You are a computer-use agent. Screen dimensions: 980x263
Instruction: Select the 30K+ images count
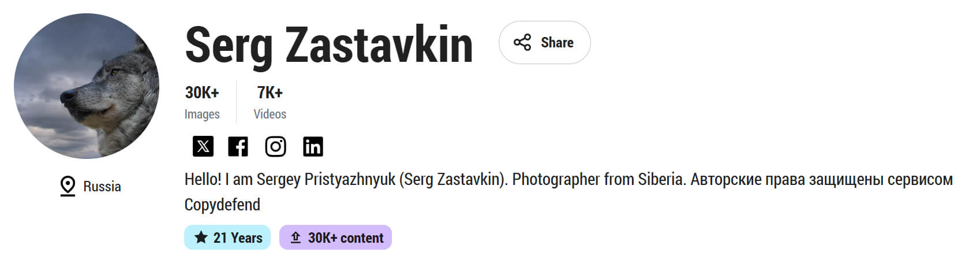202,92
